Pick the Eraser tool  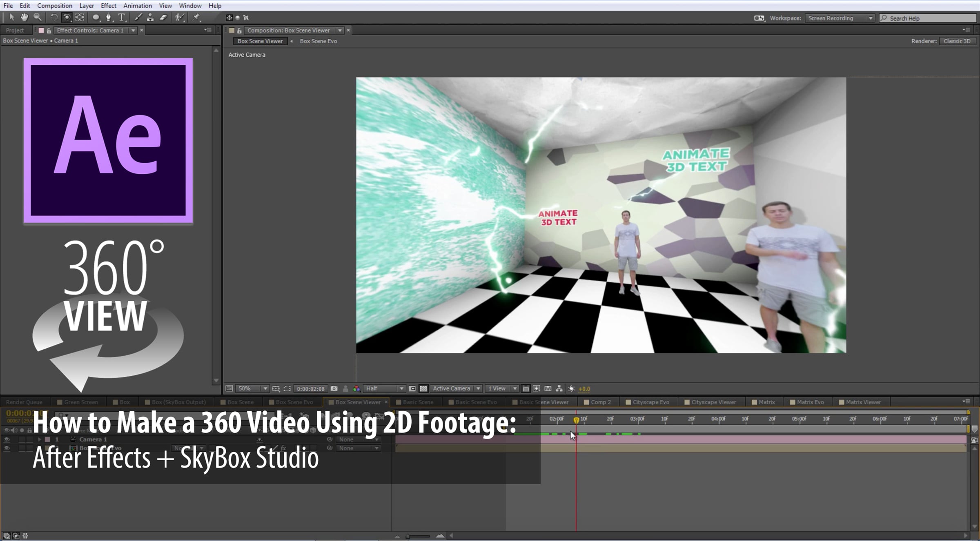pyautogui.click(x=163, y=17)
